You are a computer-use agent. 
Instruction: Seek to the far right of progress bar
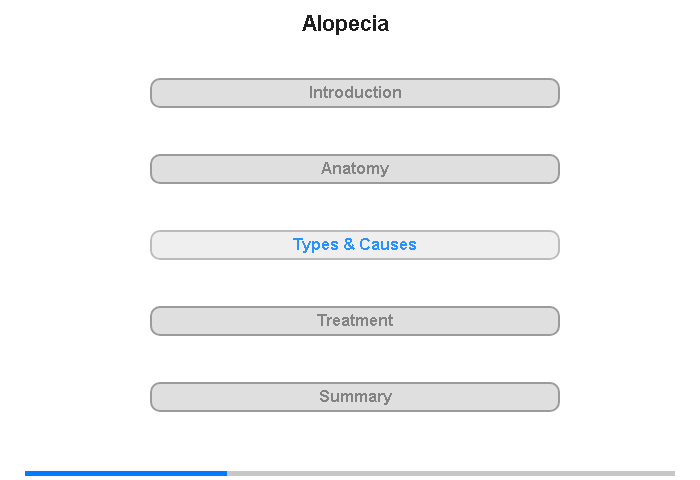tap(672, 473)
